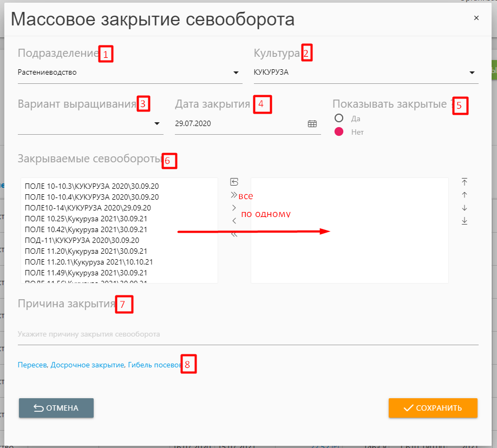This screenshot has height=448, width=497.
Task: Click the Причина закрытия input field
Action: tap(247, 334)
